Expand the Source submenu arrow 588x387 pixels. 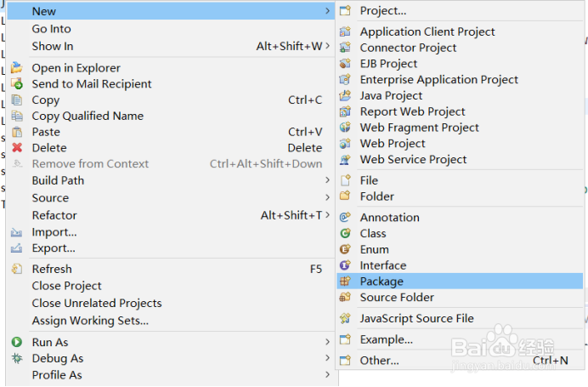coord(327,198)
